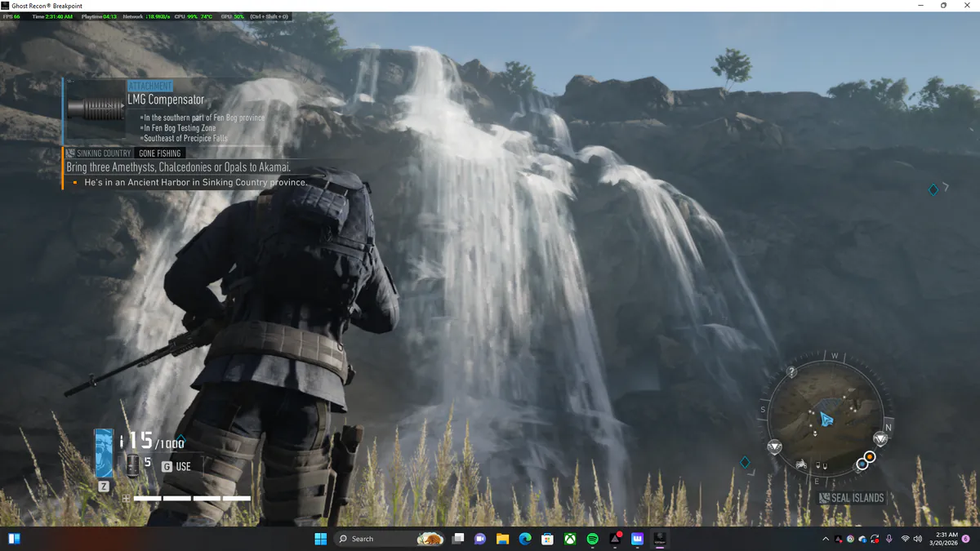
Task: Click the blue player arrow on minimap
Action: click(826, 420)
